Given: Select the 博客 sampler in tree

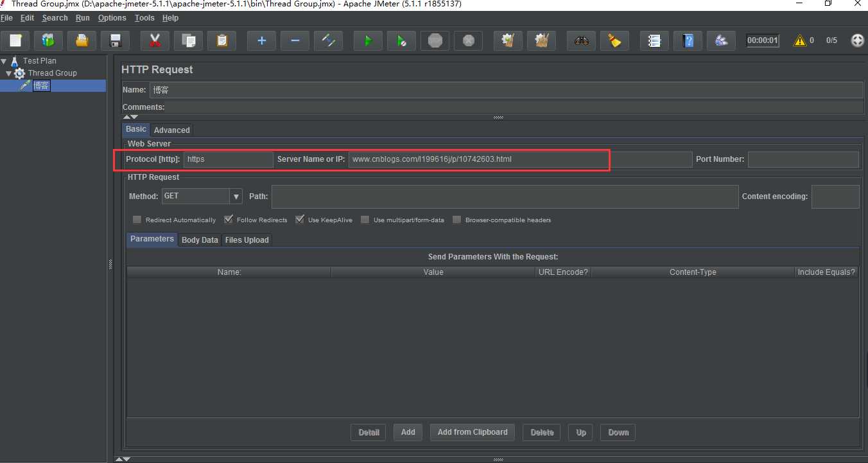Looking at the screenshot, I should pos(41,85).
